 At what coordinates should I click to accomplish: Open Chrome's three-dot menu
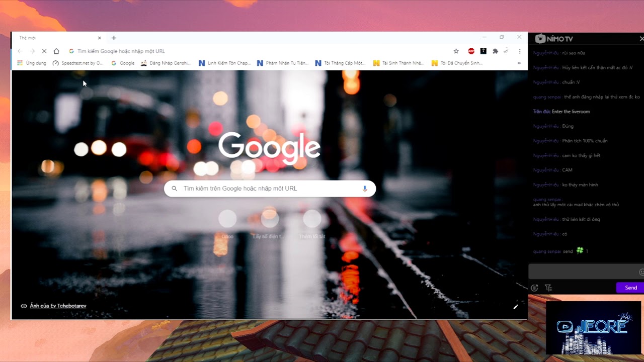coord(520,51)
